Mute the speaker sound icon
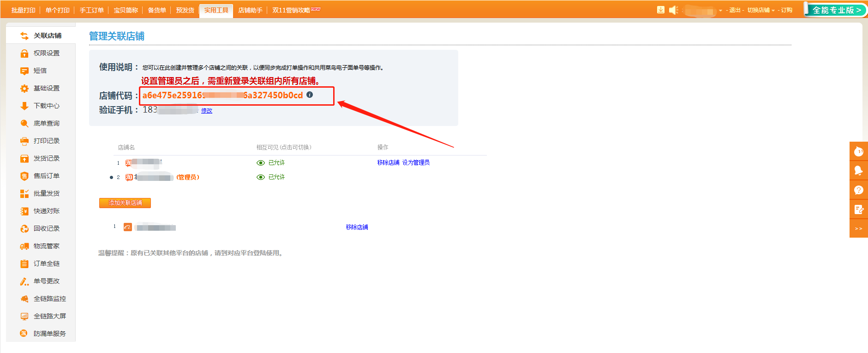This screenshot has width=868, height=353. (673, 10)
